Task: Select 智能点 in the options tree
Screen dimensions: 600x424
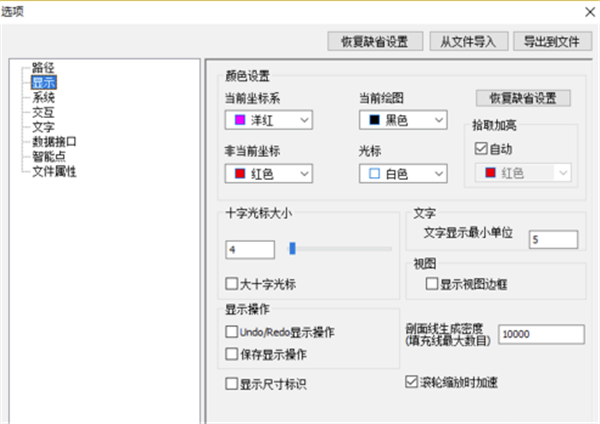Action: pos(49,157)
